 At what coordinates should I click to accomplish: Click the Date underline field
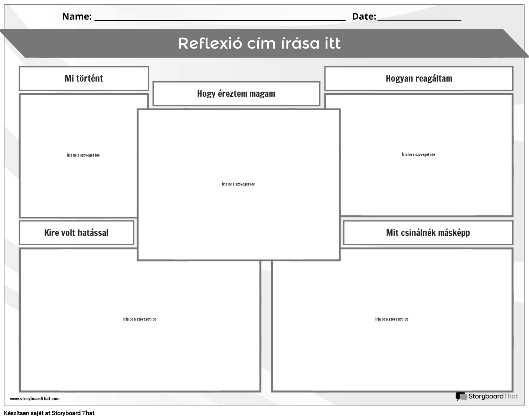pyautogui.click(x=419, y=17)
